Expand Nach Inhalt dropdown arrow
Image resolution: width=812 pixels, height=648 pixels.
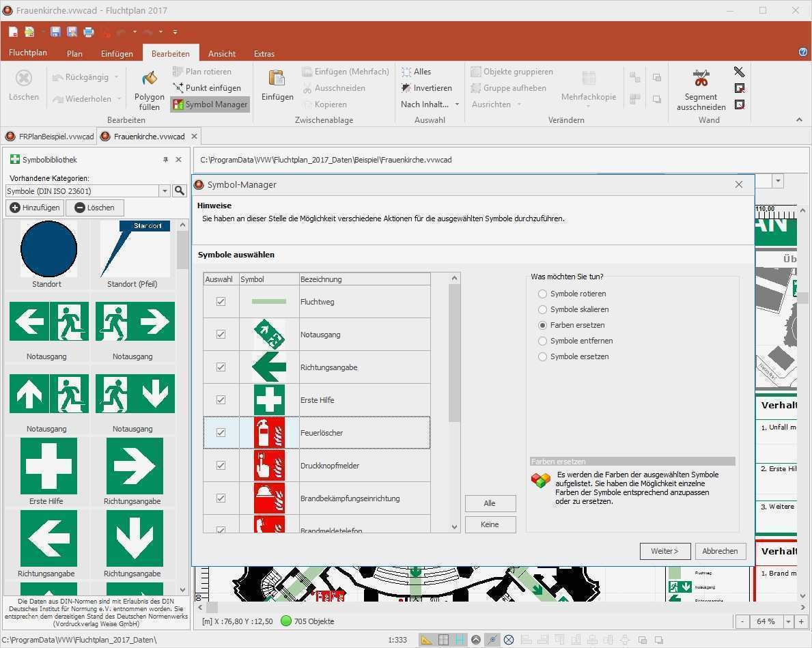click(457, 104)
